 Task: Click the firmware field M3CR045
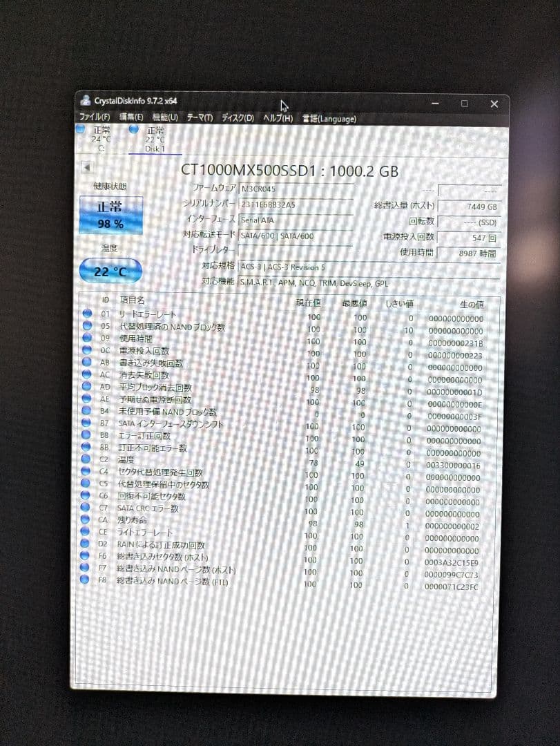click(x=296, y=189)
